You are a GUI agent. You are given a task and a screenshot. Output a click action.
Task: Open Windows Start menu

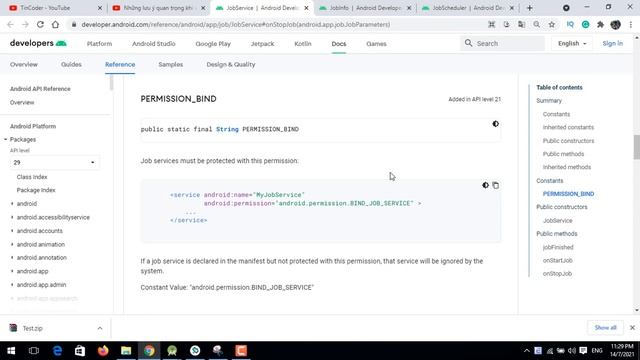pos(11,351)
